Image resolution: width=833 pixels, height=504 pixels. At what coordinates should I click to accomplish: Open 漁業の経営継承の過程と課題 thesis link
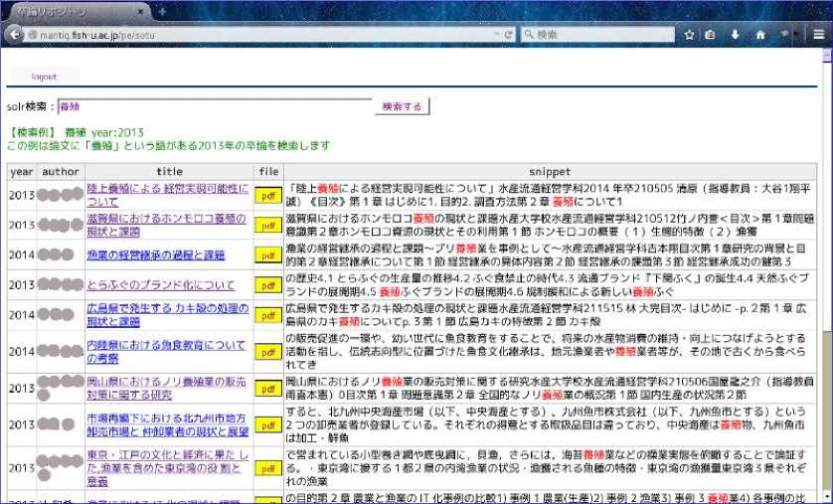(x=155, y=255)
